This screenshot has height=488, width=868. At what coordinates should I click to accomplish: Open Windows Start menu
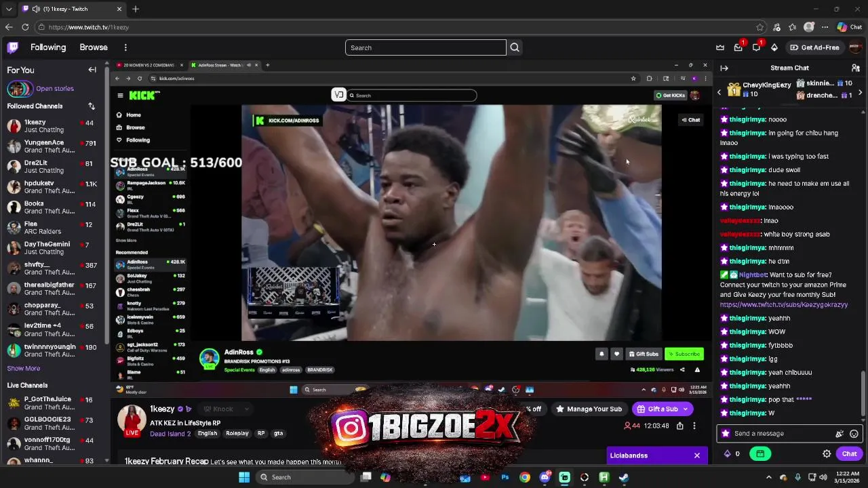(x=244, y=477)
